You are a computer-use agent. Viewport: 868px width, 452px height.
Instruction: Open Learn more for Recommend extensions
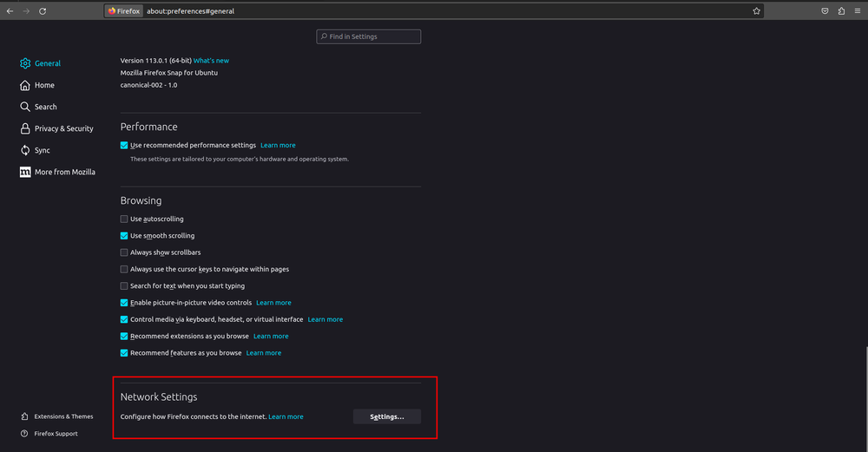pos(271,337)
